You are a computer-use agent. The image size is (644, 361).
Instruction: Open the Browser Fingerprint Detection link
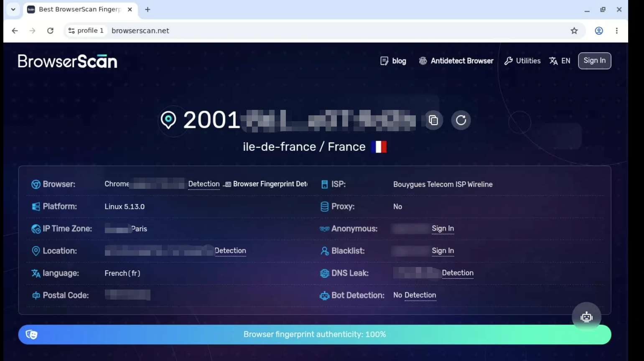270,184
